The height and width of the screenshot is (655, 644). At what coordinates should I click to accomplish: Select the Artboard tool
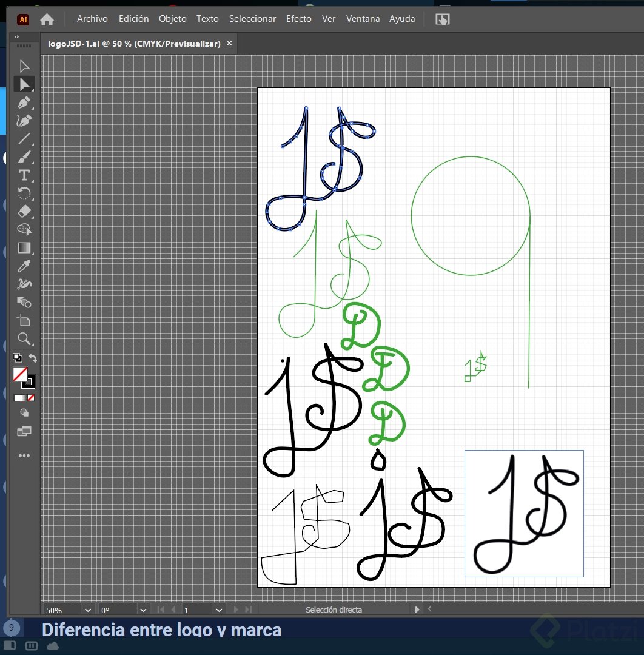pyautogui.click(x=24, y=320)
